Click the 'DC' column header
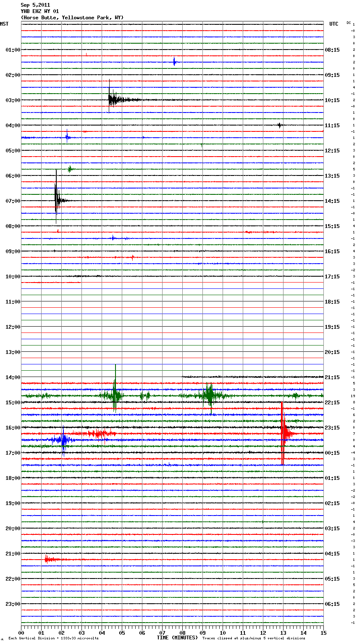The image size is (357, 644). pos(349,23)
